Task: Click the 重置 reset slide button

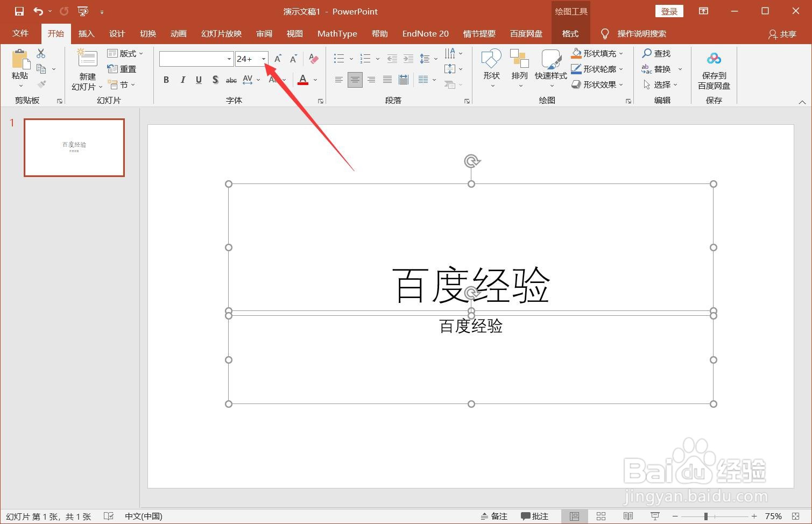Action: pyautogui.click(x=122, y=69)
